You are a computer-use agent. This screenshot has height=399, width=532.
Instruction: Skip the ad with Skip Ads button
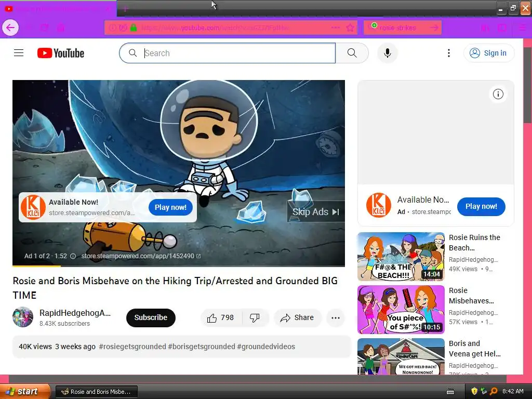(x=316, y=212)
